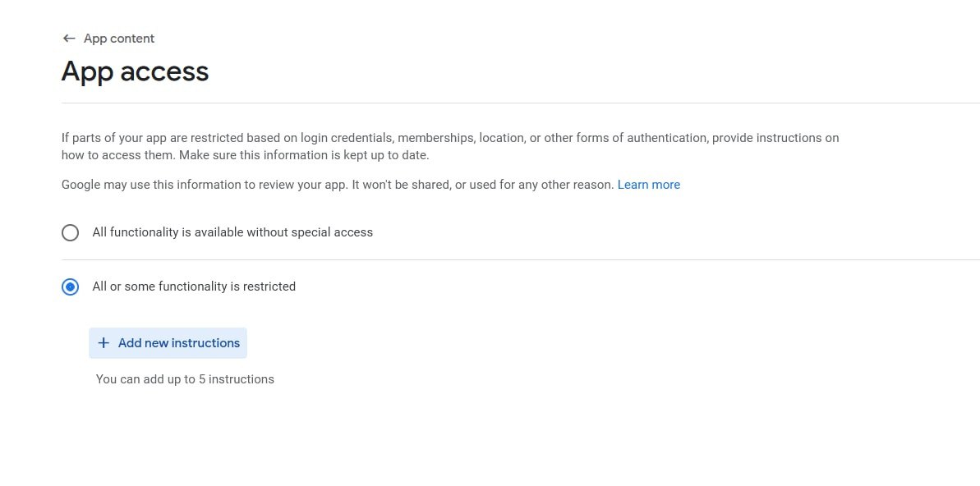
Task: Click the words 'Google may use' in the notice
Action: tap(105, 185)
